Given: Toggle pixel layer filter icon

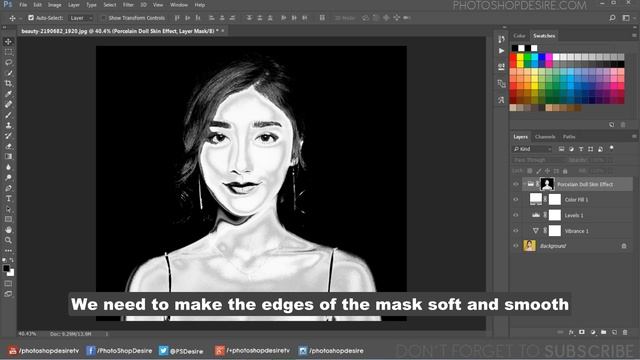Looking at the screenshot, I should coord(562,149).
